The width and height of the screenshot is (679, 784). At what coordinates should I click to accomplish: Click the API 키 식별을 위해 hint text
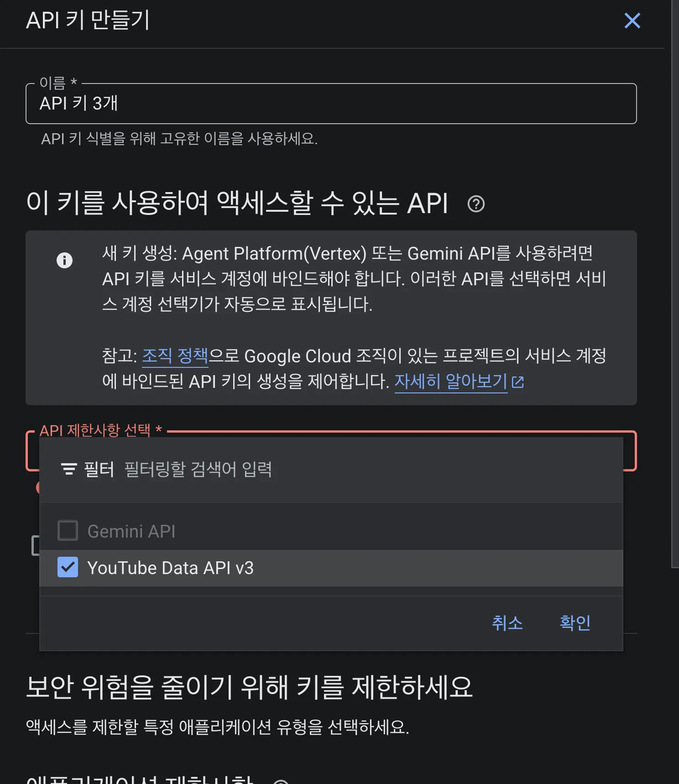179,138
